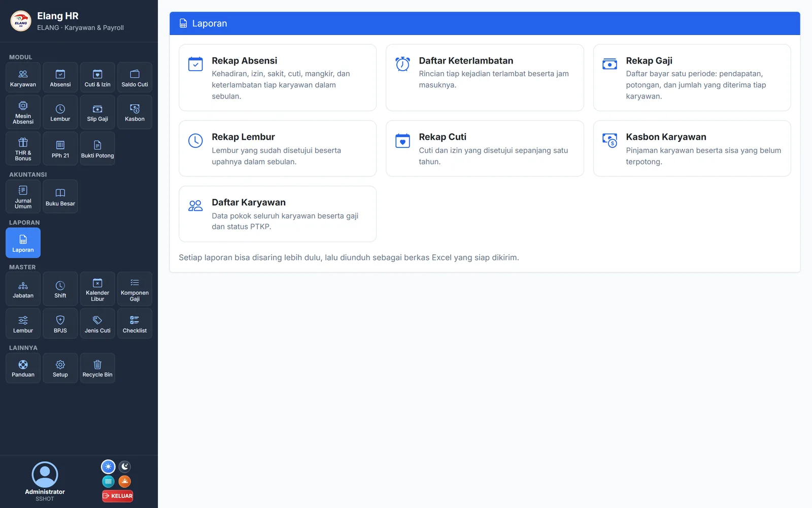
Task: Open the Absensi module
Action: click(60, 78)
